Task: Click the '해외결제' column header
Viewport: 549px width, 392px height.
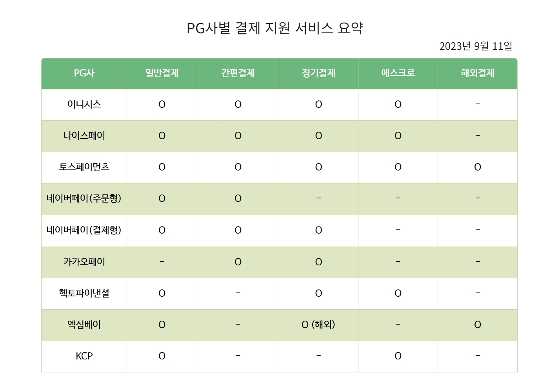Action: tap(478, 73)
